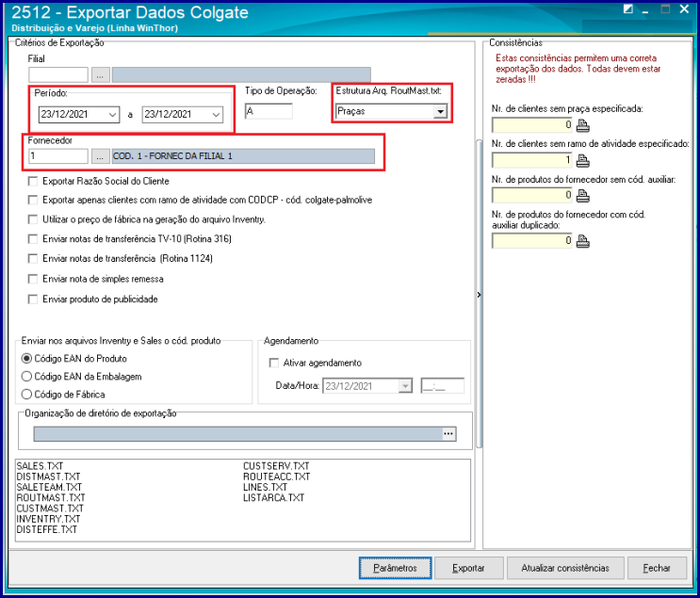Open the Agendamento Data/Hora date dropdown
The image size is (700, 598).
pos(405,386)
